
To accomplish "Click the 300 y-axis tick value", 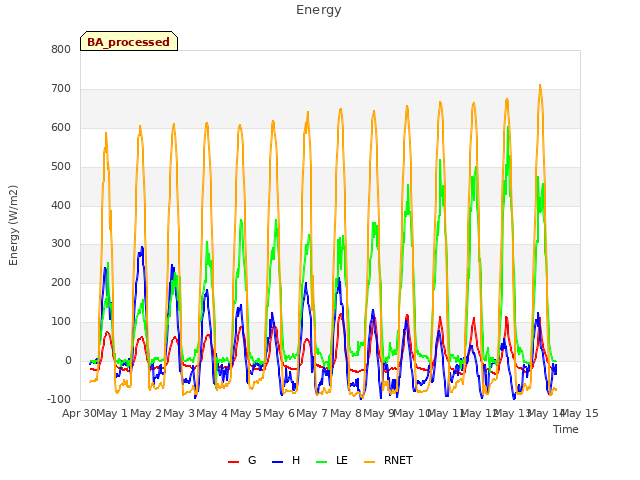I will click(61, 244).
